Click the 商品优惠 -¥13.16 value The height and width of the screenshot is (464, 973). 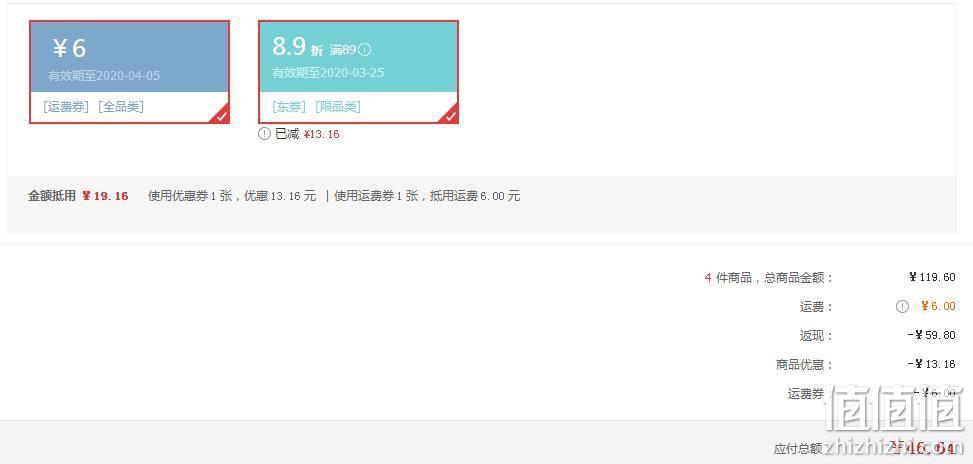931,364
